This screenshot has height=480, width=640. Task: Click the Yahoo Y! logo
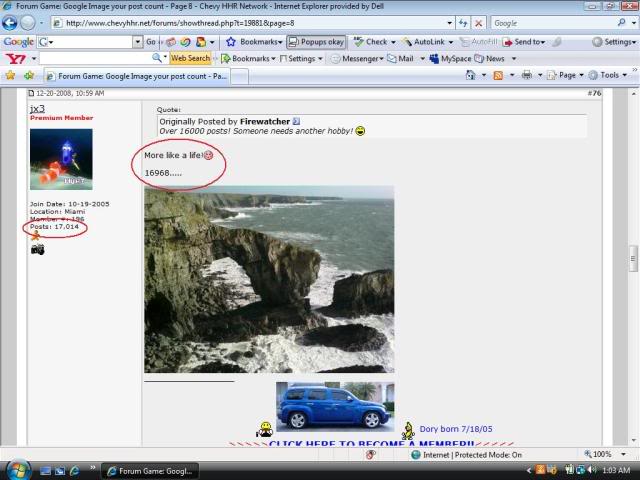click(x=16, y=59)
